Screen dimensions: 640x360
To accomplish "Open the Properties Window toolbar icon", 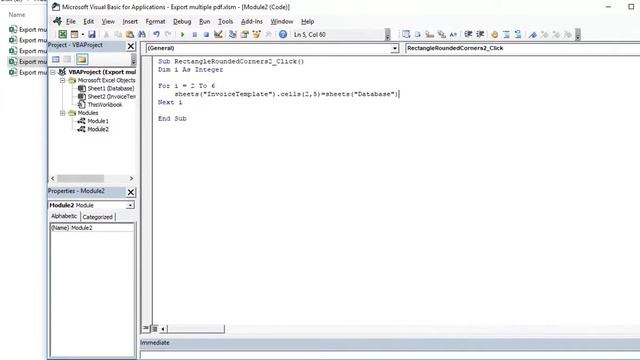I will click(x=244, y=35).
